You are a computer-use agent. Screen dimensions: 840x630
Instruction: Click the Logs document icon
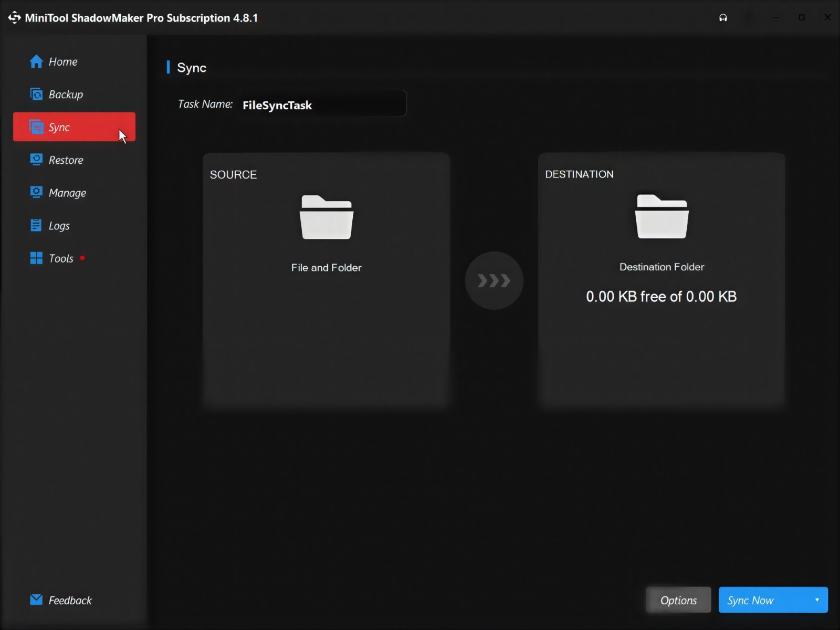[36, 225]
